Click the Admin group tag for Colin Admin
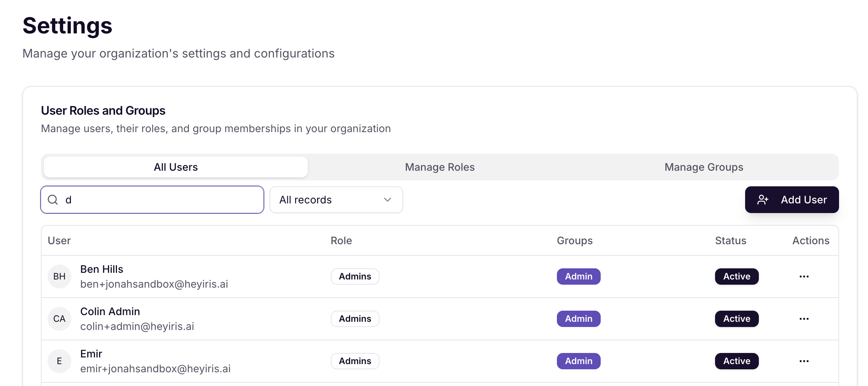The image size is (868, 386). click(x=578, y=319)
